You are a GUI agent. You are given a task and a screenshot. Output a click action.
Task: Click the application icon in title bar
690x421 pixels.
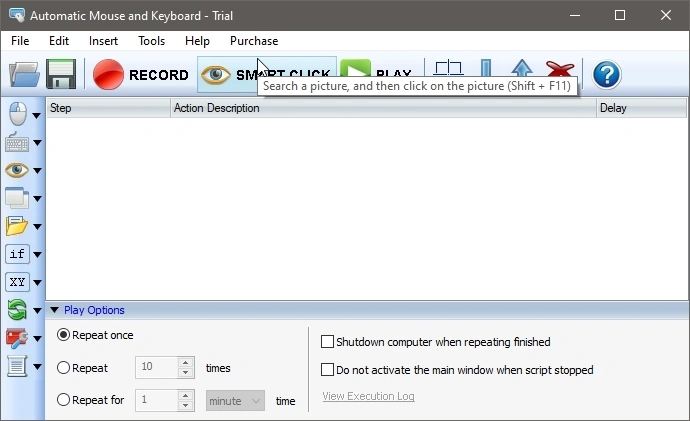click(17, 15)
